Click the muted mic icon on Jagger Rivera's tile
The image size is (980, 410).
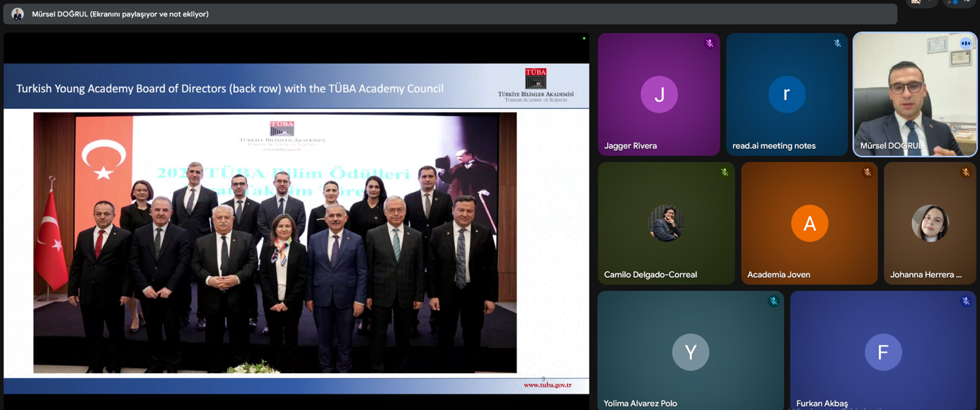[709, 43]
